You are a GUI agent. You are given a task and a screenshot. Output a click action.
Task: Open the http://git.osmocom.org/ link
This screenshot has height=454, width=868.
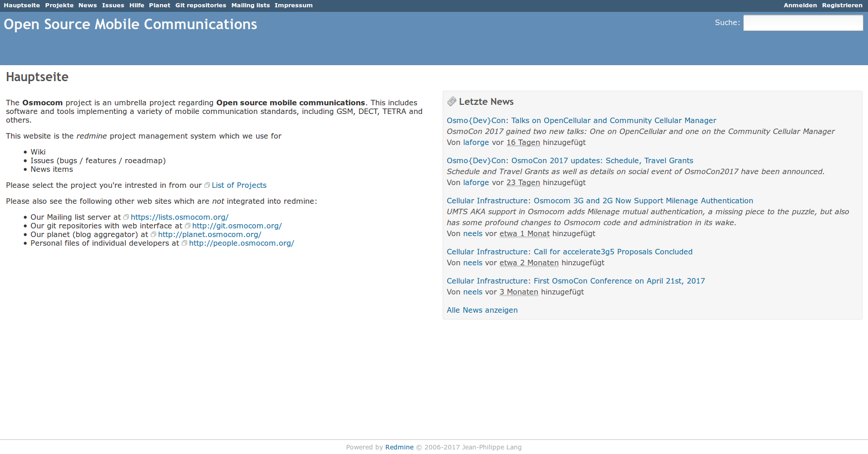237,226
